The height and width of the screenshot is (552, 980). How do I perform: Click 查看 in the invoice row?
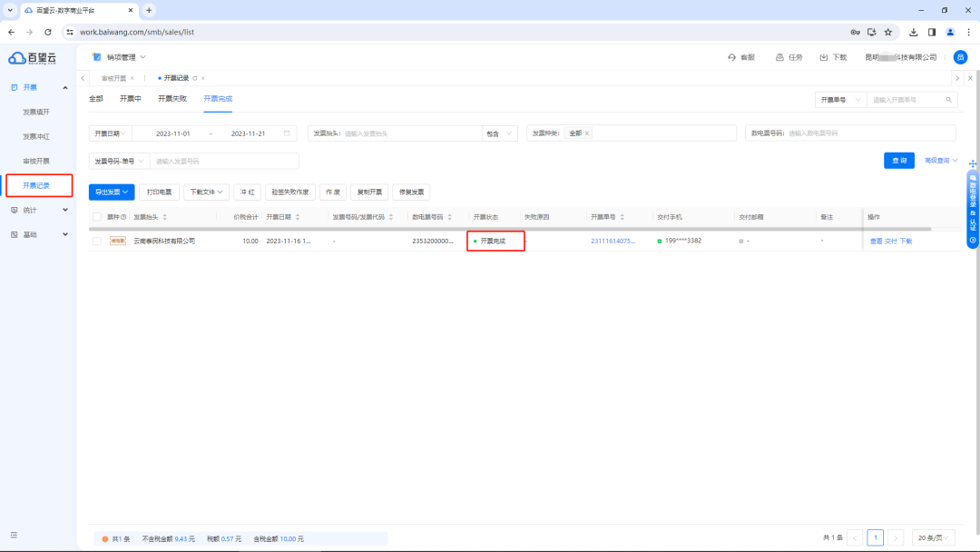[877, 241]
